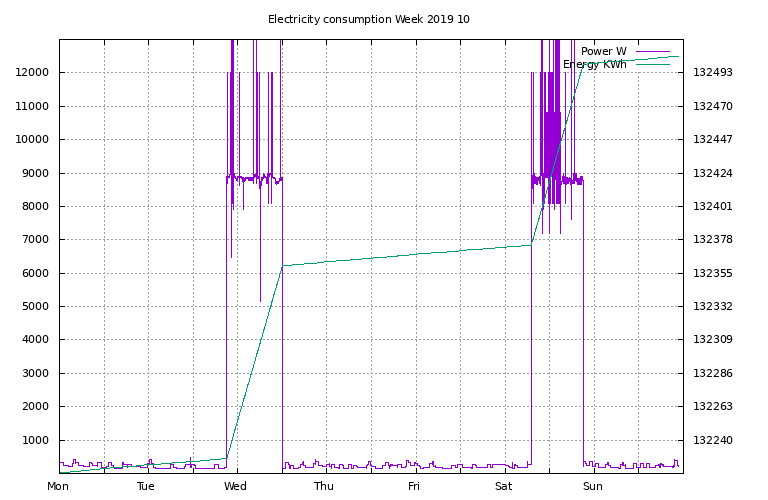Click the 132263 right axis value
768x500 pixels.
[x=713, y=406]
